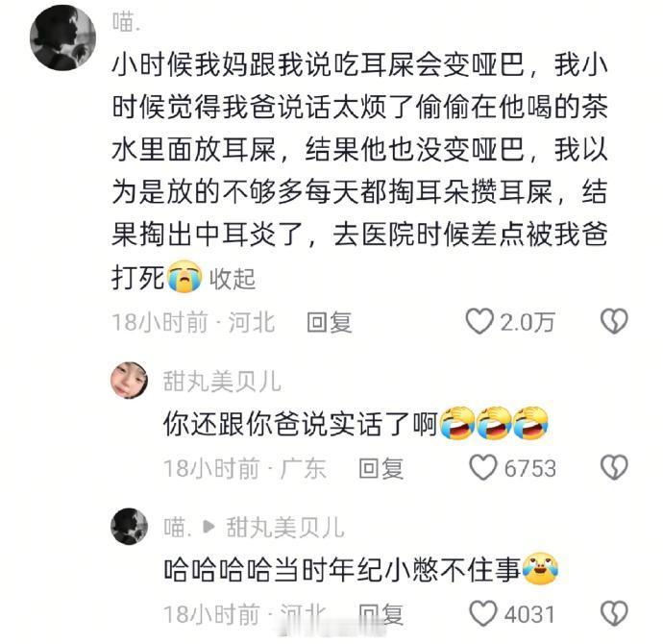The width and height of the screenshot is (663, 644).
Task: Like the main comment with 2.0万 likes
Action: (x=479, y=322)
